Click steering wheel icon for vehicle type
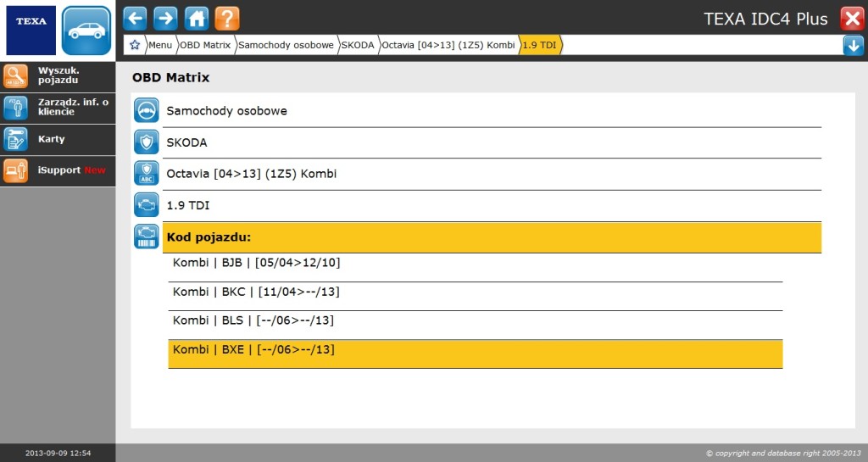This screenshot has width=868, height=462. coord(147,110)
